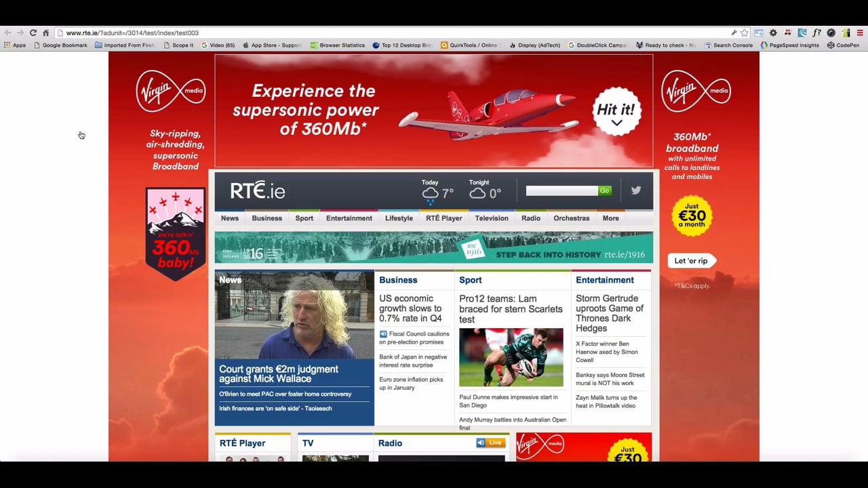Screen dimensions: 868x488
Task: Click the Step Back Into History 1916 banner
Action: coord(434,247)
